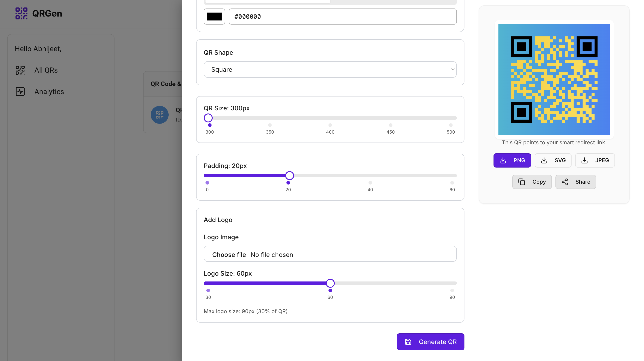Open Analytics from the sidebar
The width and height of the screenshot is (644, 361).
point(49,92)
